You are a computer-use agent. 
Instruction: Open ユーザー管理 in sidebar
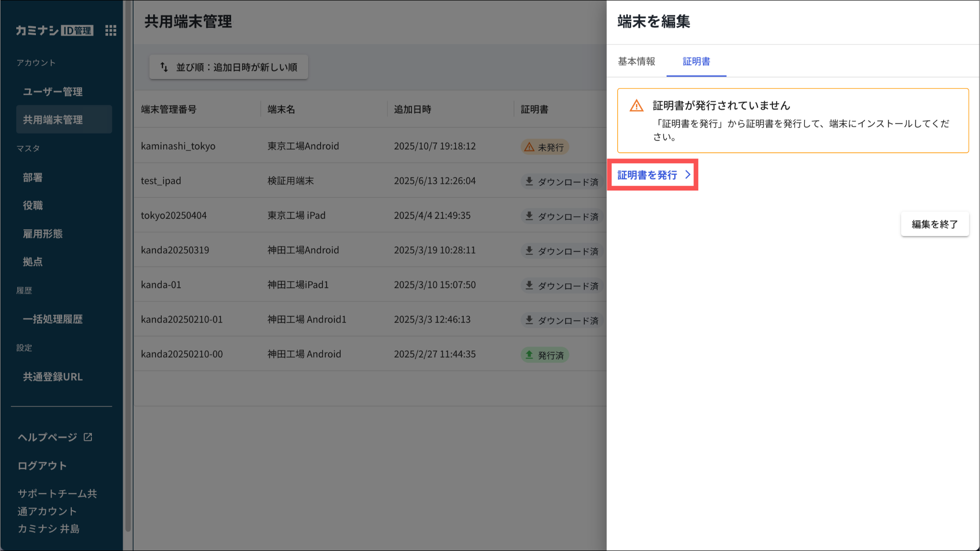pyautogui.click(x=53, y=91)
